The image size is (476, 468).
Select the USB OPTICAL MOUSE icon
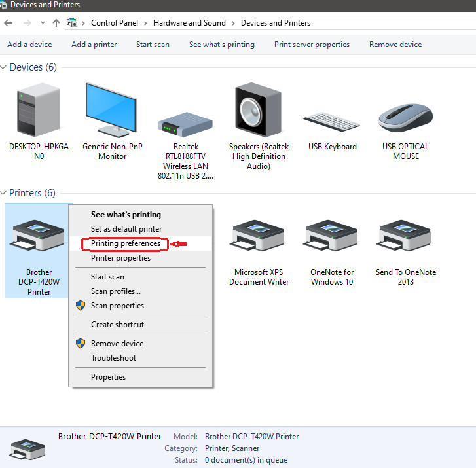[405, 118]
